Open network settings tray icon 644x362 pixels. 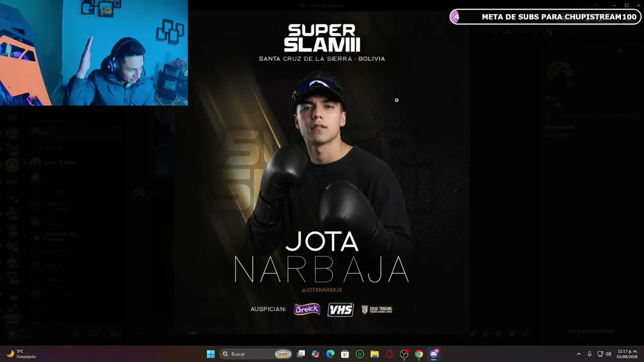(x=600, y=354)
